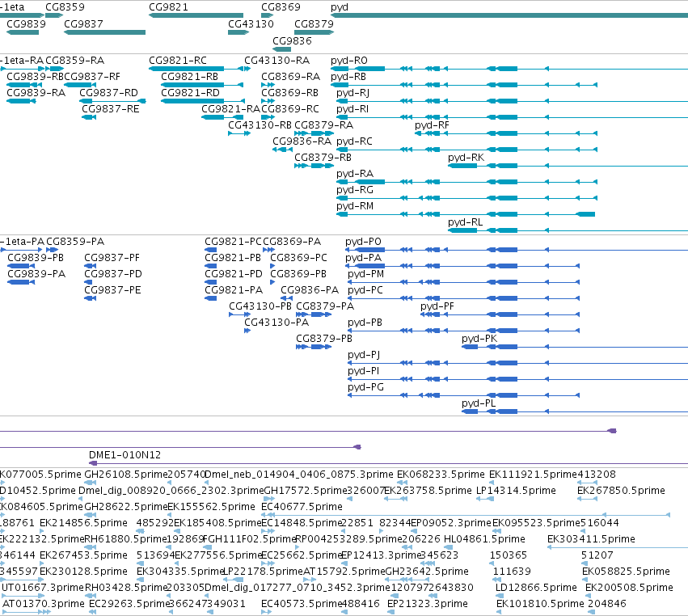Select transcript pyd-RG
Viewport: 688px width, 616px height.
pos(355,190)
